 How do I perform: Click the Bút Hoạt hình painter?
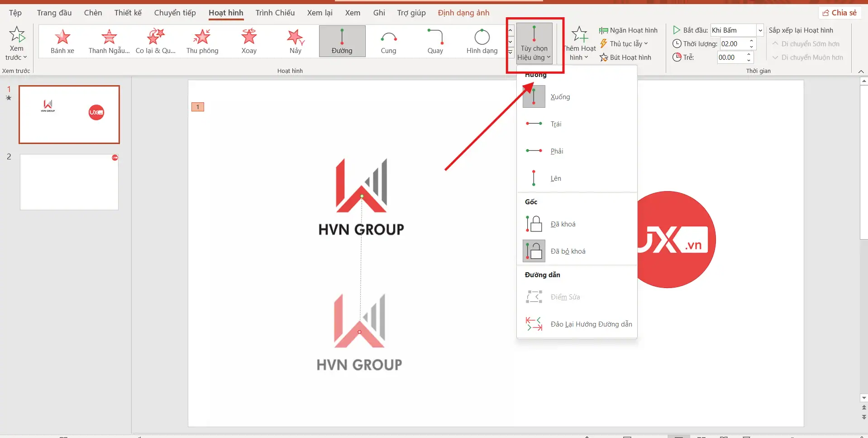[x=625, y=58]
